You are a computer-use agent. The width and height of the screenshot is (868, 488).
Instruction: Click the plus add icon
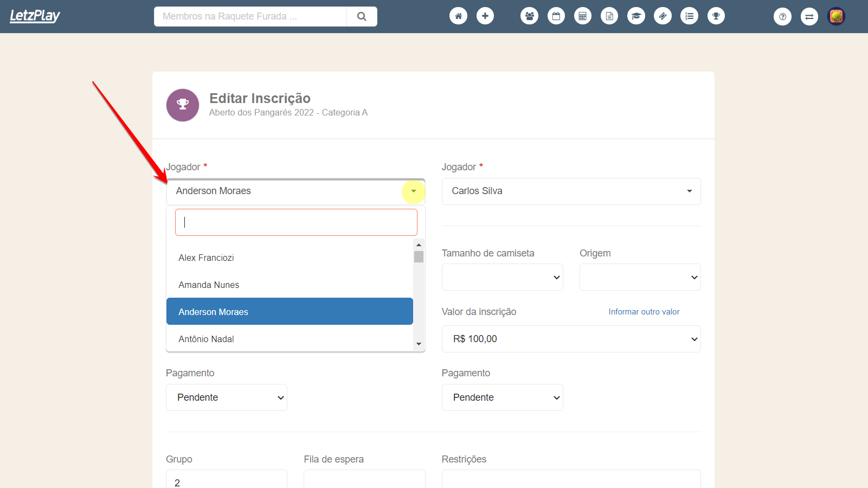(x=485, y=16)
